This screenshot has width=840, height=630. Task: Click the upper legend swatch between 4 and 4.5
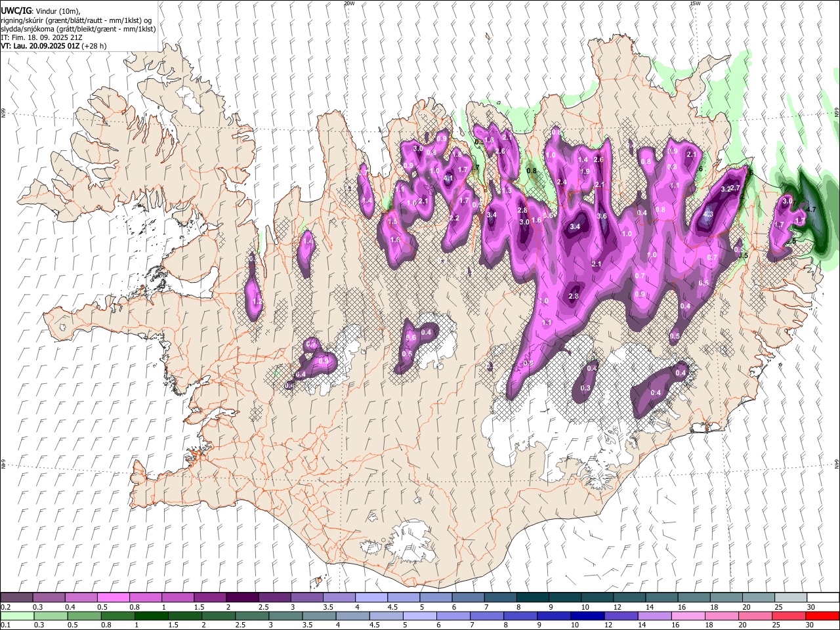(x=371, y=598)
